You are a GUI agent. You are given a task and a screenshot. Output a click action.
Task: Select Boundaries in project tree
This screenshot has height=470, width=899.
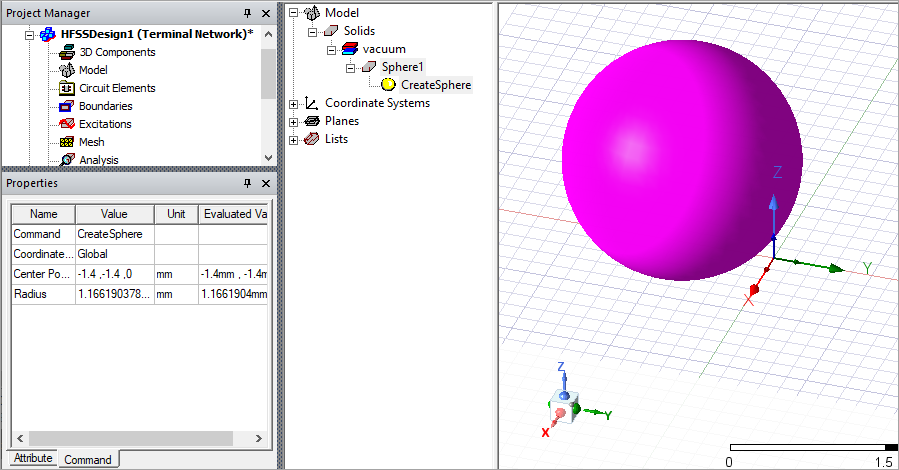(x=105, y=106)
